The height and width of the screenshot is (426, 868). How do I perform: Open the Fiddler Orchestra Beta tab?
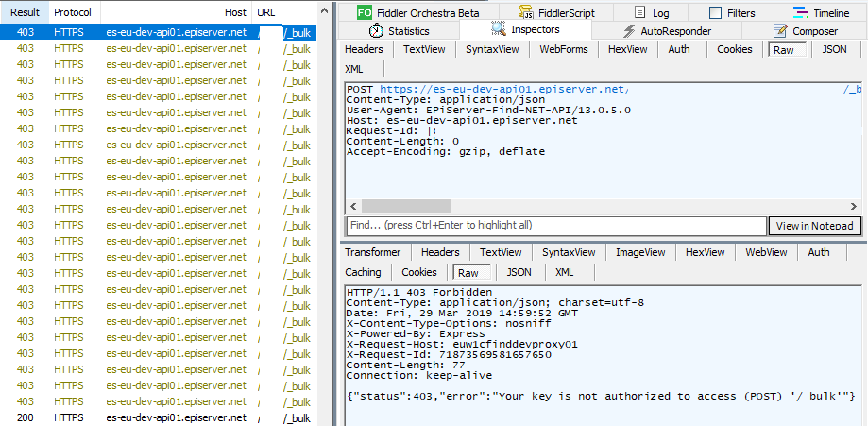coord(418,12)
